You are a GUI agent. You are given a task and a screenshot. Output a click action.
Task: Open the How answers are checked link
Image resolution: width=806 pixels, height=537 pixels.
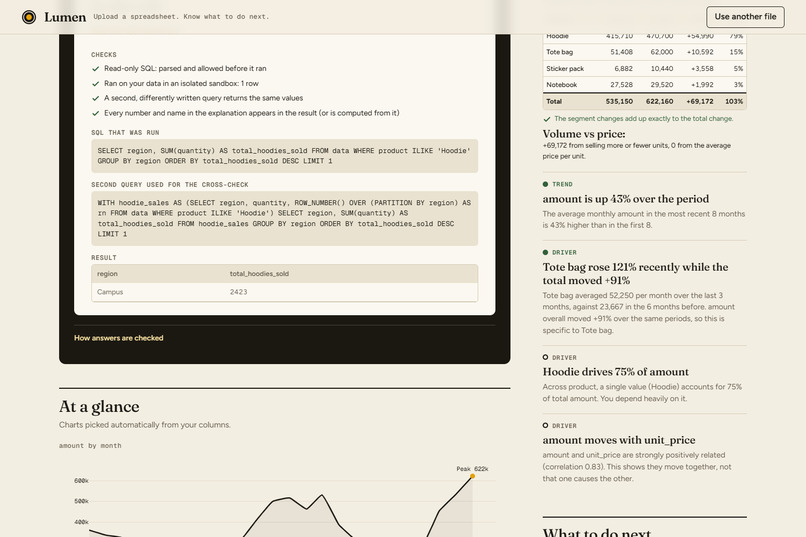point(119,338)
